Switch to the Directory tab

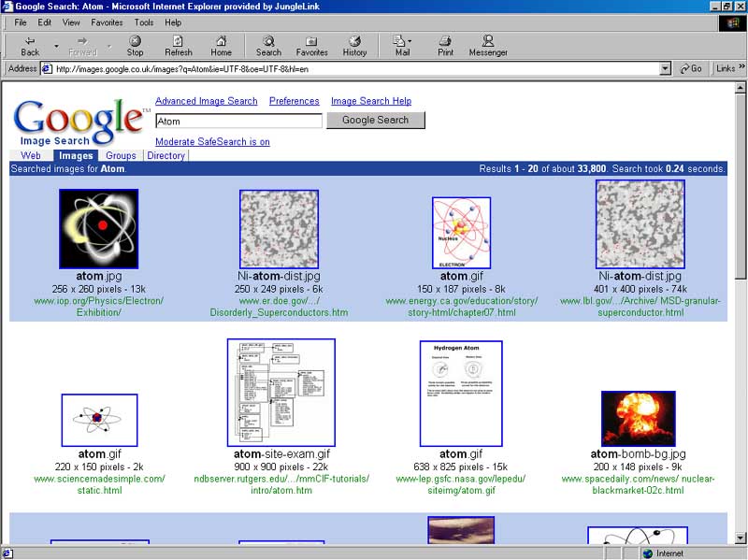pyautogui.click(x=166, y=155)
